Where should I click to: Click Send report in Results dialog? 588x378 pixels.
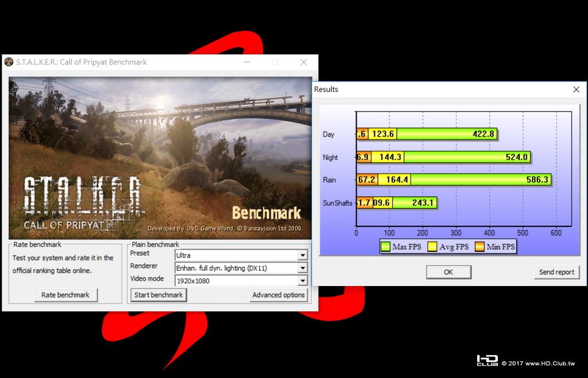click(x=557, y=272)
